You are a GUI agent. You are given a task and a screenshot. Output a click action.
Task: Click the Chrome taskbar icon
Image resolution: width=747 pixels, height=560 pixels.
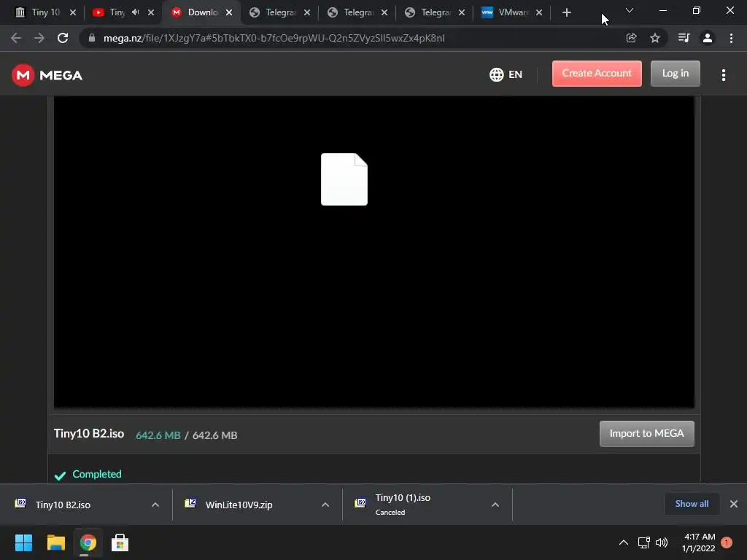(x=88, y=542)
